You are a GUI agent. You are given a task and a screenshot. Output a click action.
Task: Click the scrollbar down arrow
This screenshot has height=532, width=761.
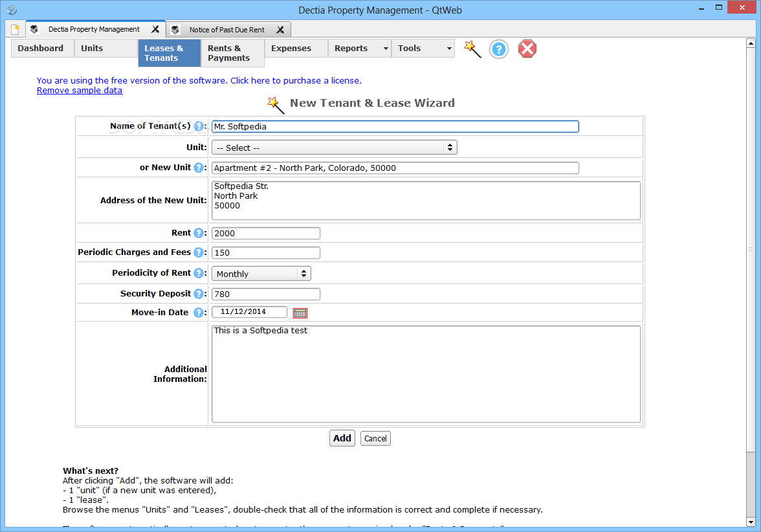pyautogui.click(x=751, y=522)
